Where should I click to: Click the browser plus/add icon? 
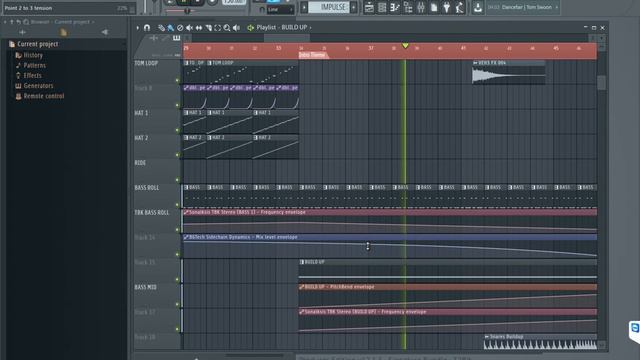tap(22, 32)
